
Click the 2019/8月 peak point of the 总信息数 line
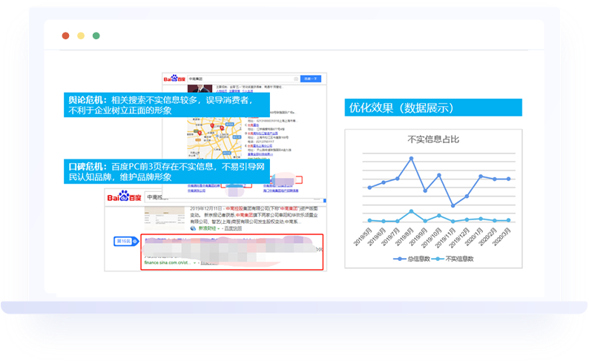(x=411, y=159)
